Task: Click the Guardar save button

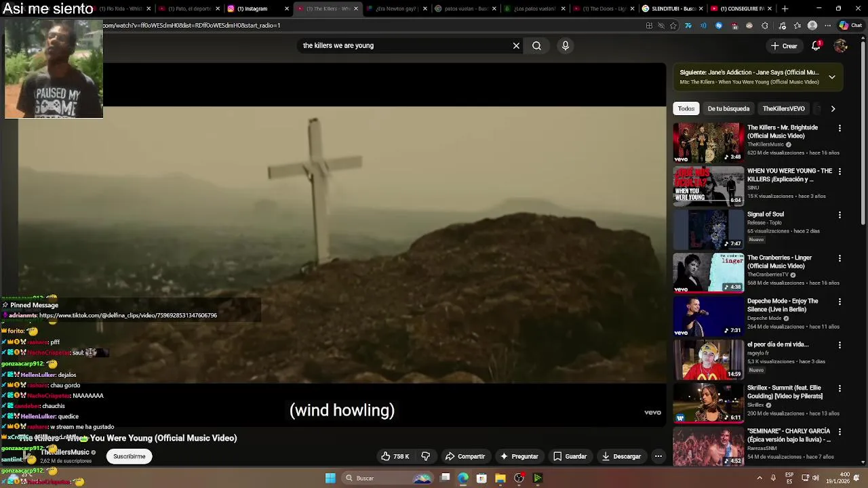Action: coord(569,456)
